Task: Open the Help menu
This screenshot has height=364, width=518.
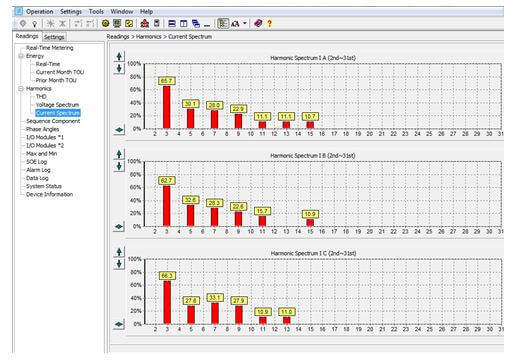Action: pyautogui.click(x=146, y=12)
